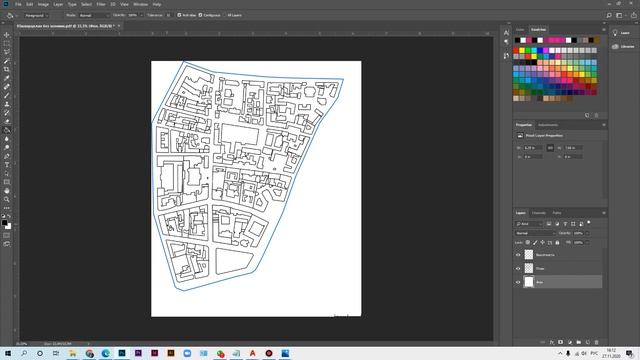Select the Lasso tool
640x360 pixels.
coord(7,52)
